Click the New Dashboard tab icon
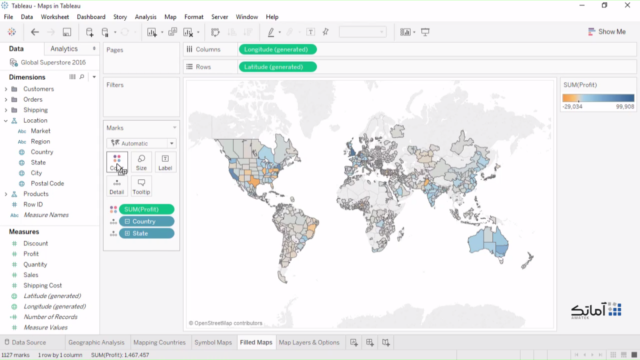The height and width of the screenshot is (360, 640). [x=370, y=342]
